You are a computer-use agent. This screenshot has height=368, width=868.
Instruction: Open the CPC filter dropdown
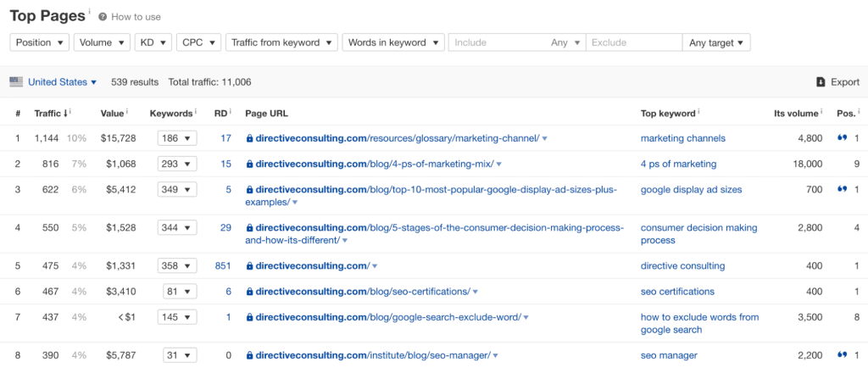198,42
